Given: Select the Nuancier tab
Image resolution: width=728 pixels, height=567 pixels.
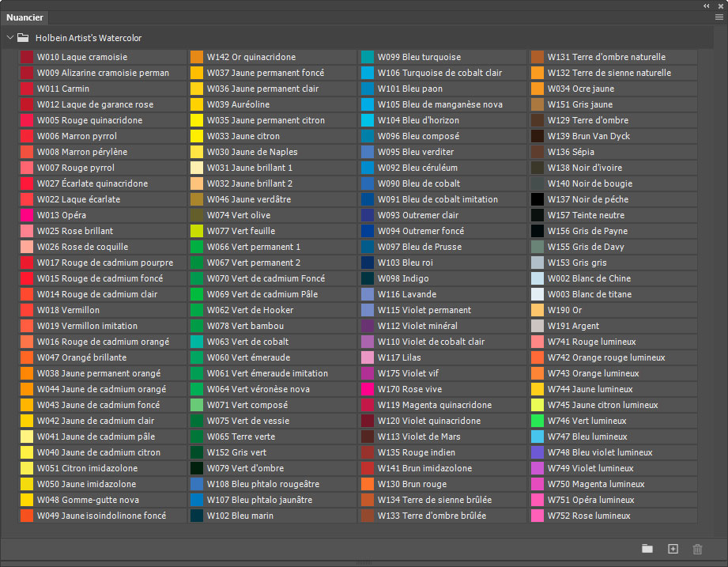Looking at the screenshot, I should 25,17.
